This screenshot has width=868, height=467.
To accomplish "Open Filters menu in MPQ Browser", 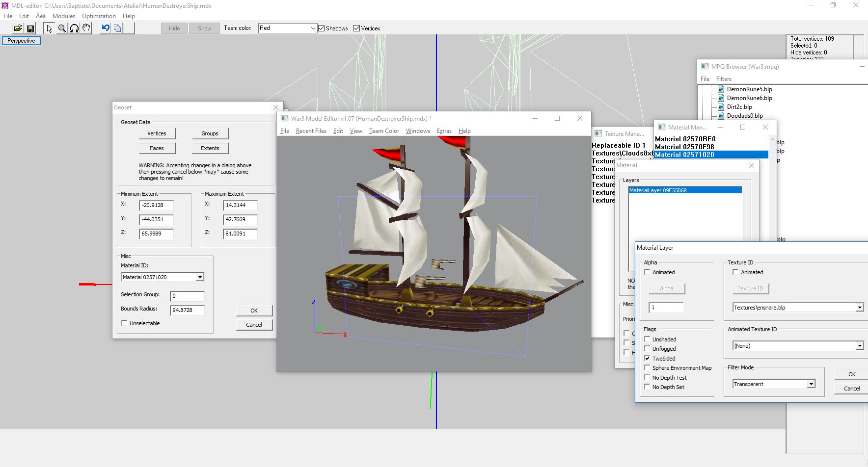I will [724, 79].
